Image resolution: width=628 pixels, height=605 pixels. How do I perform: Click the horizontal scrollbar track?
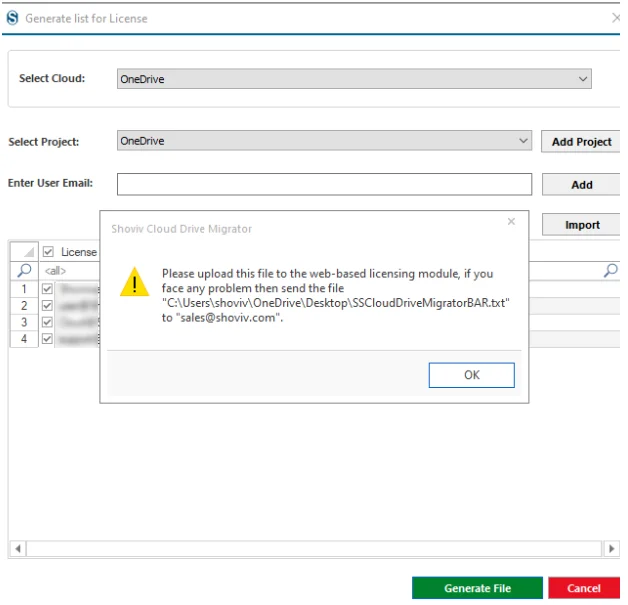pos(314,549)
